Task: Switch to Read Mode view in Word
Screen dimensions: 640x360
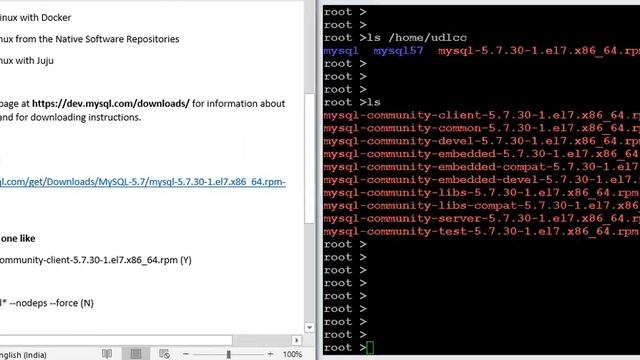Action: [107, 354]
